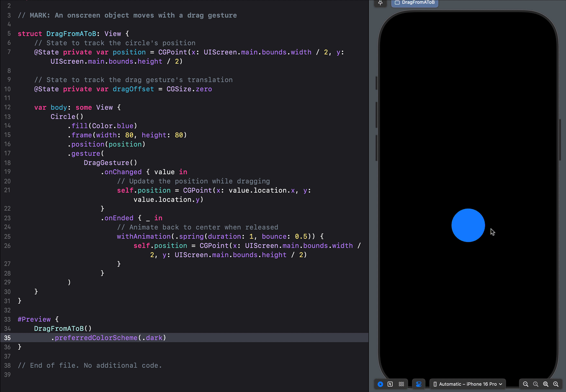
Task: Click 'State to track the circle's position' comment
Action: coord(115,43)
